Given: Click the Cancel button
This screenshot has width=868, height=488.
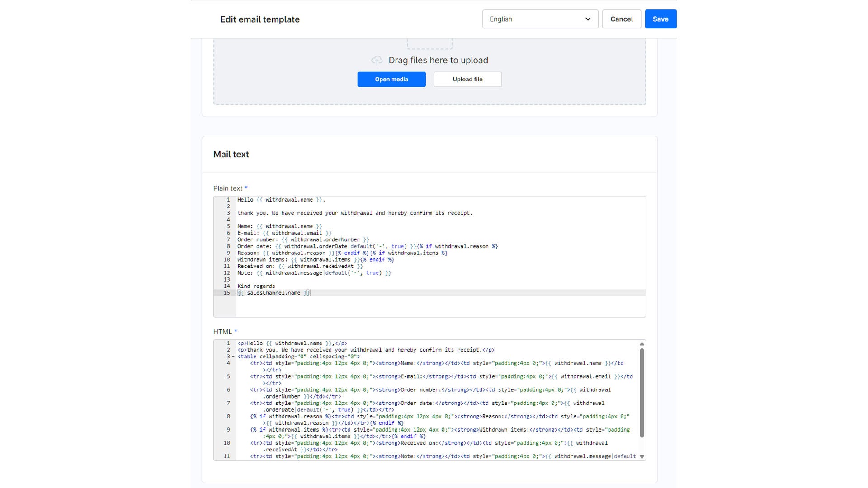Looking at the screenshot, I should coord(621,19).
